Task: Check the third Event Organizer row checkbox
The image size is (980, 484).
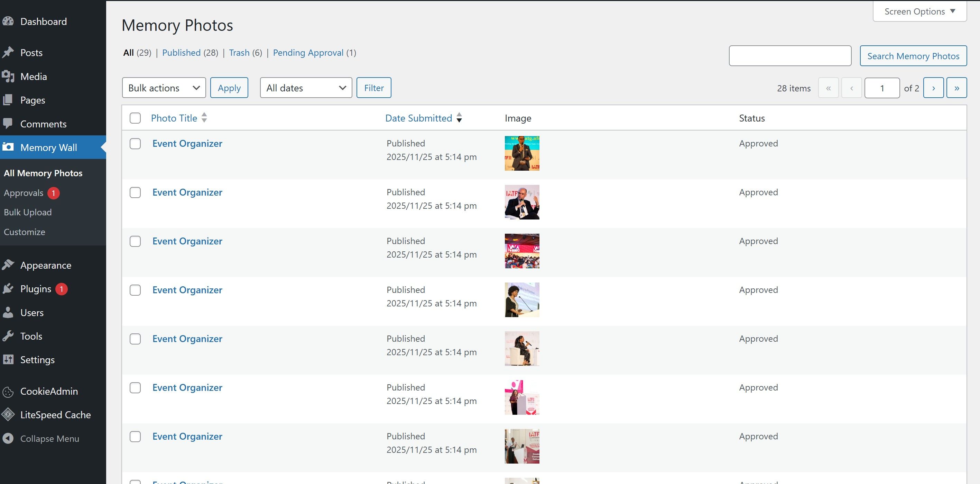Action: [135, 241]
